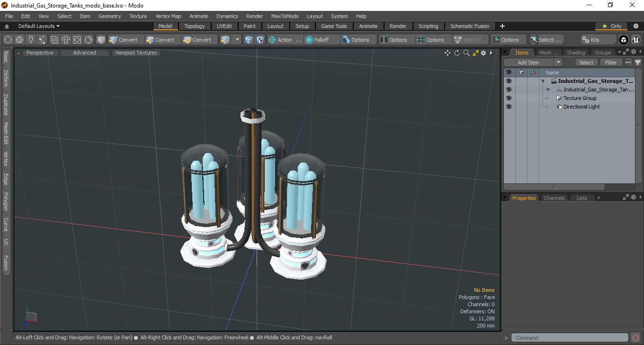Click the blue shield symmetry icon
The image size is (644, 345).
pos(249,40)
